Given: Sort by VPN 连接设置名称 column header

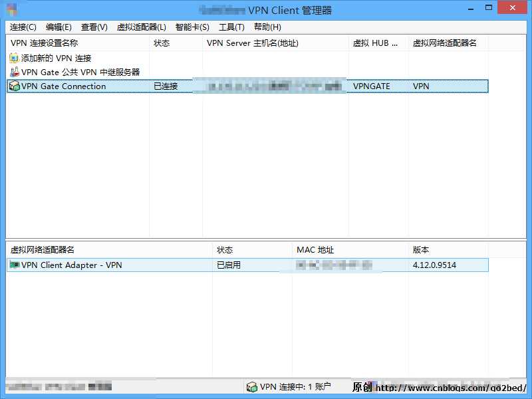Looking at the screenshot, I should click(78, 43).
